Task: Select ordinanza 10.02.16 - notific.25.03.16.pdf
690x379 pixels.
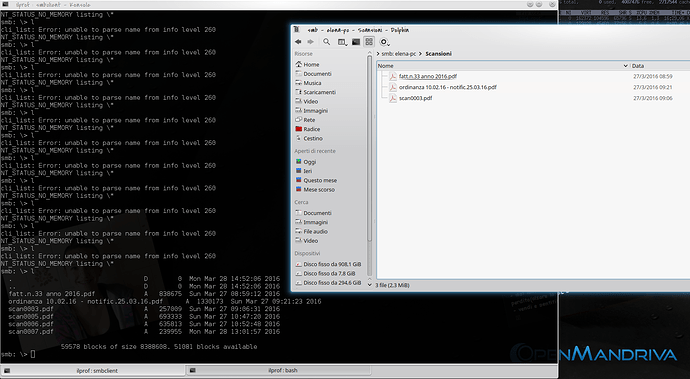Action: pyautogui.click(x=448, y=87)
